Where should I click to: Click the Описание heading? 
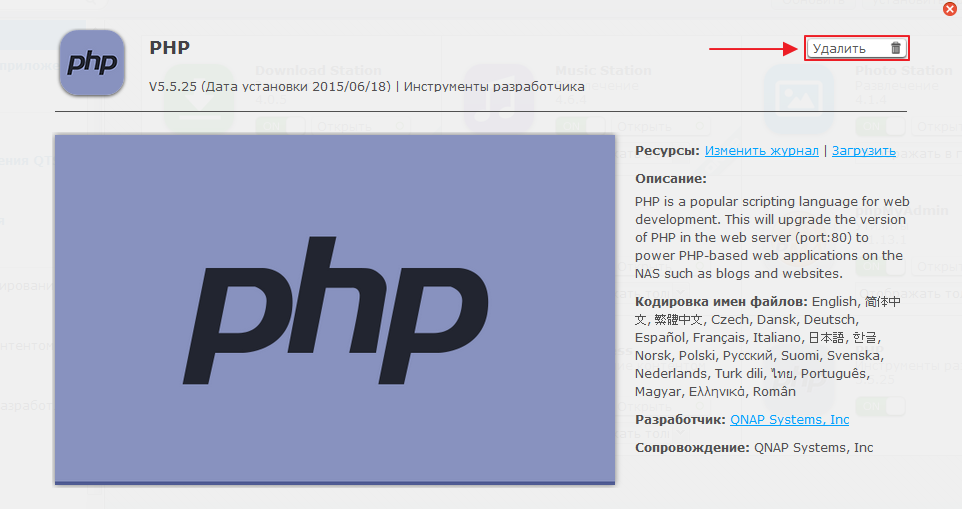(671, 179)
